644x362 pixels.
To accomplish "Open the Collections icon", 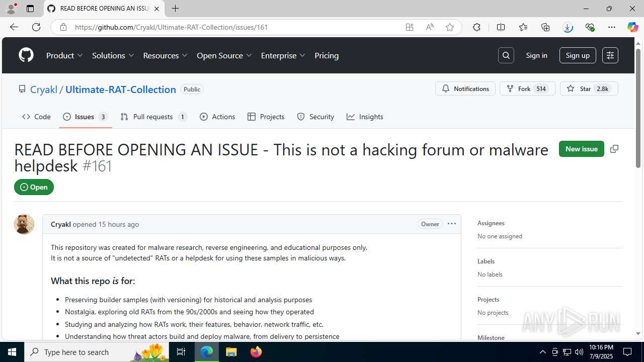I will (x=545, y=27).
